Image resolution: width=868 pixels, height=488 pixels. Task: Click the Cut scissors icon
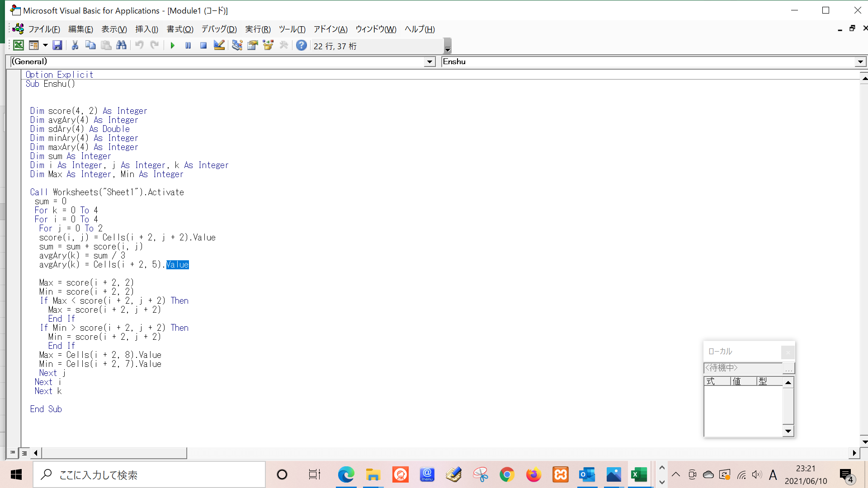point(75,45)
